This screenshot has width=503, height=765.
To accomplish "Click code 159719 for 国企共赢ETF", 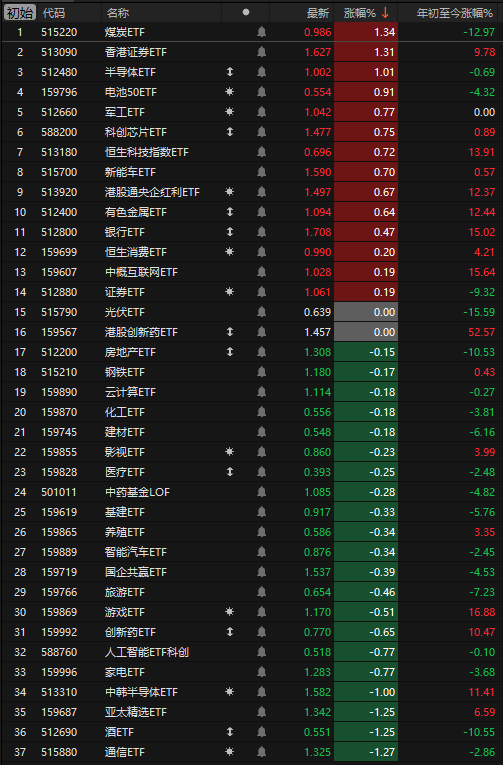I will tap(59, 572).
